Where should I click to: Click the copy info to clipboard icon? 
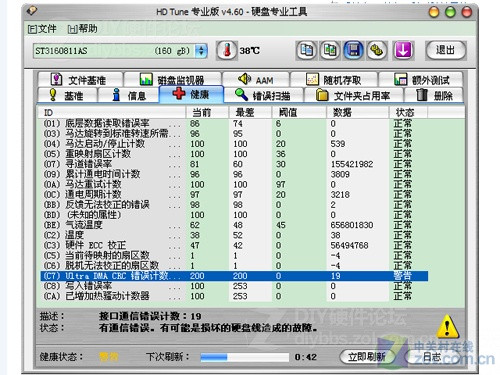point(306,51)
